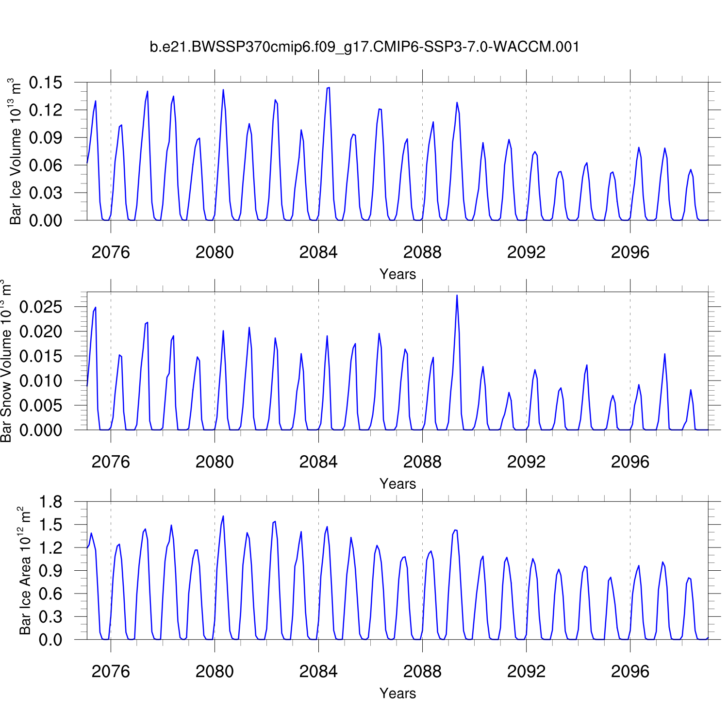Click the 2096 tick label in ice area plot
Viewport: 728px width, 728px height.
point(630,672)
